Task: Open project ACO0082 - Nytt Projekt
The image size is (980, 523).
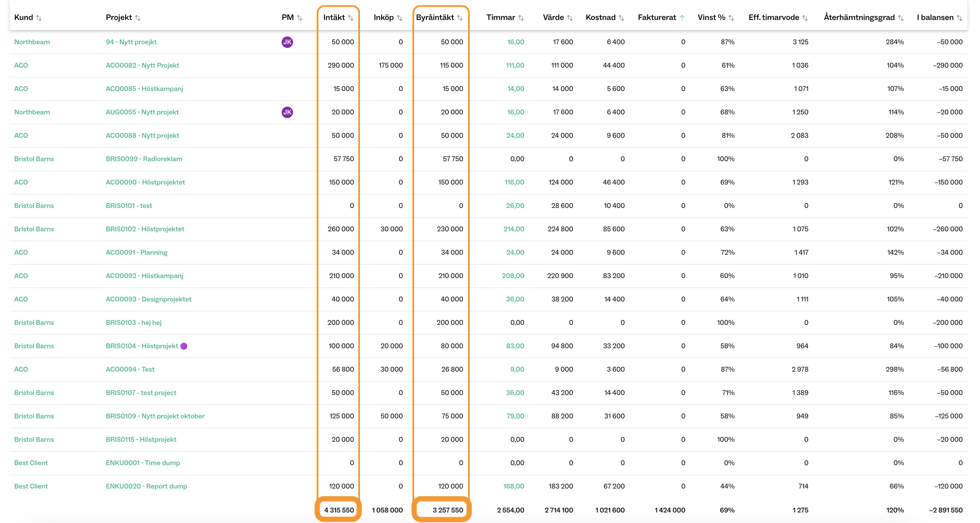Action: coord(142,66)
